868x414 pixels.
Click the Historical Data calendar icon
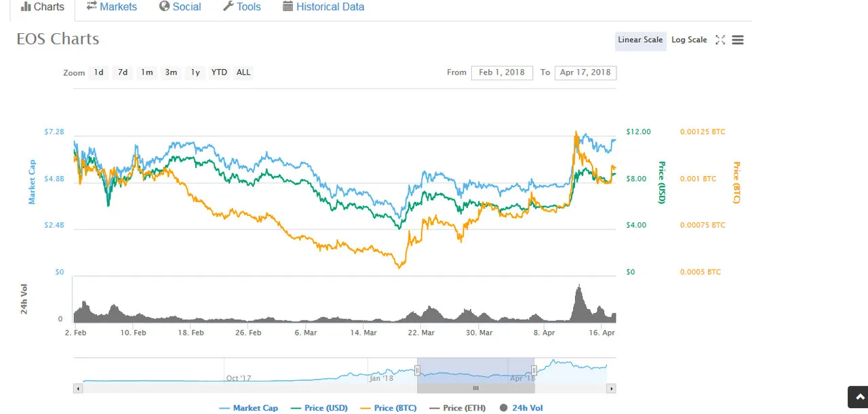point(288,6)
